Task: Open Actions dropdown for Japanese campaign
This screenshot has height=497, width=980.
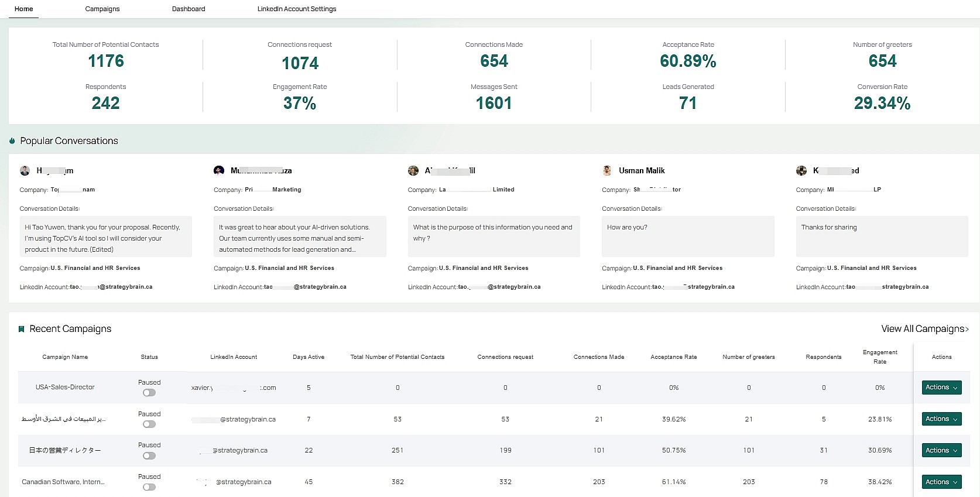Action: tap(941, 450)
